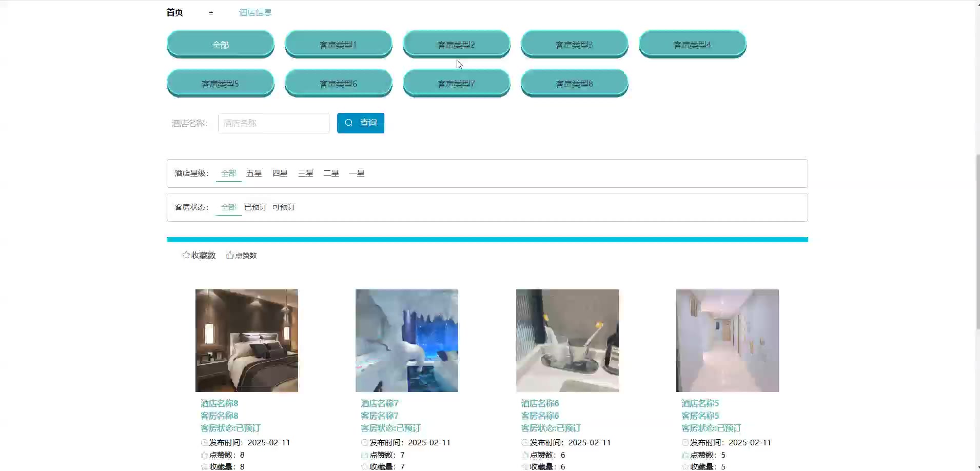980x471 pixels.
Task: Sort by 点赞数 thumbs-up icon
Action: coord(230,255)
